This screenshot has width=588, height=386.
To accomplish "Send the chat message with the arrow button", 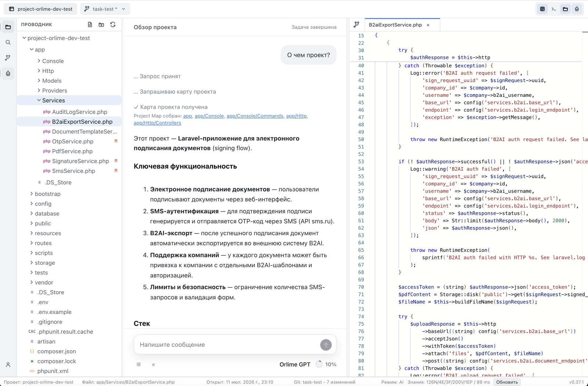I will click(326, 345).
